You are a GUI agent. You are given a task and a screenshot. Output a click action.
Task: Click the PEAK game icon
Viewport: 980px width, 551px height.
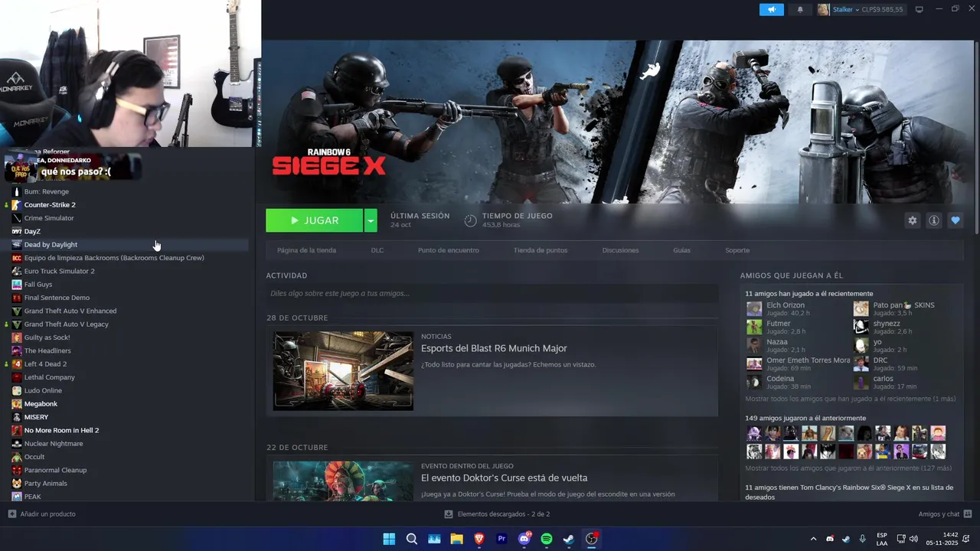point(17,496)
